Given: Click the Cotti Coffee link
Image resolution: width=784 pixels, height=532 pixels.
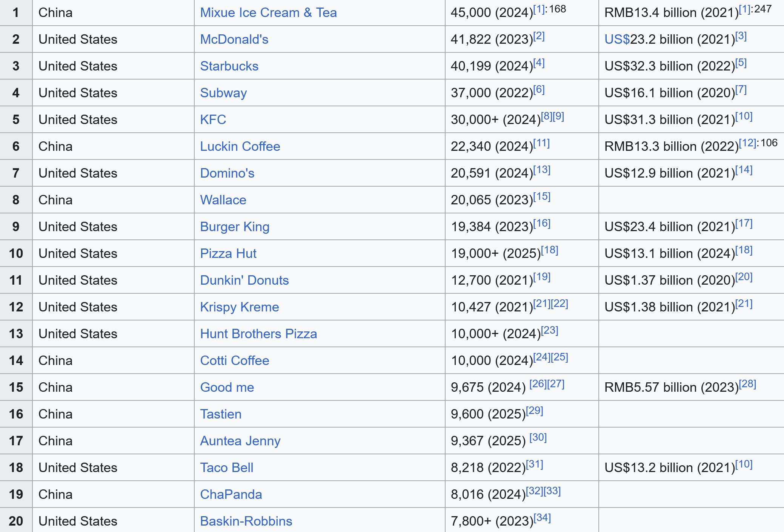Looking at the screenshot, I should click(234, 360).
